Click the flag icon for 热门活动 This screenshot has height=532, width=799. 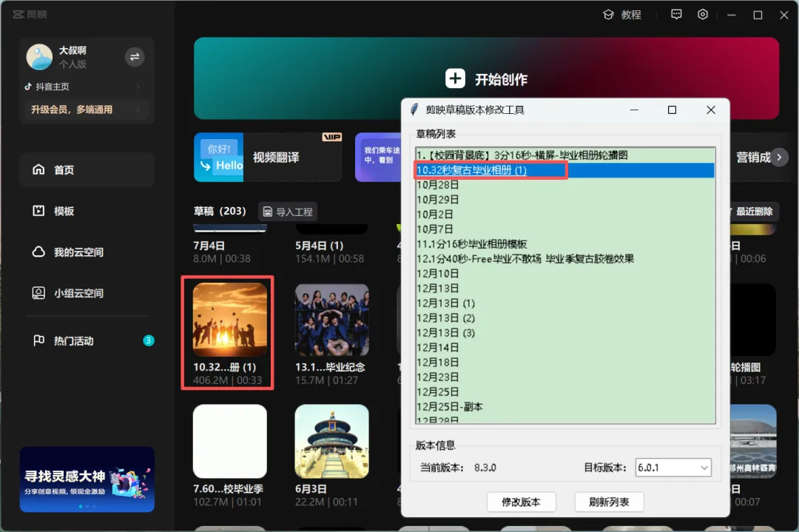[x=38, y=340]
